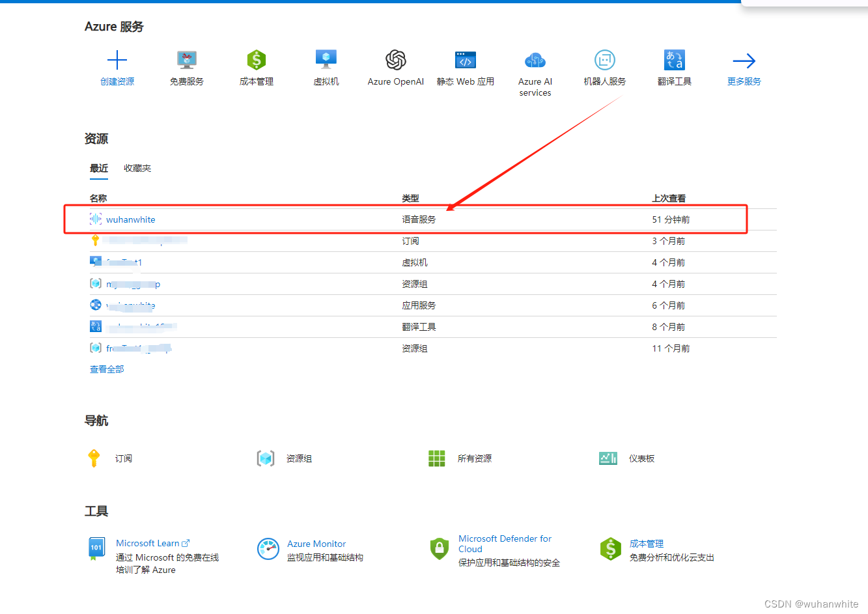Click the Azure Monitor gauge icon
Screen dimensions: 868x614
click(268, 549)
